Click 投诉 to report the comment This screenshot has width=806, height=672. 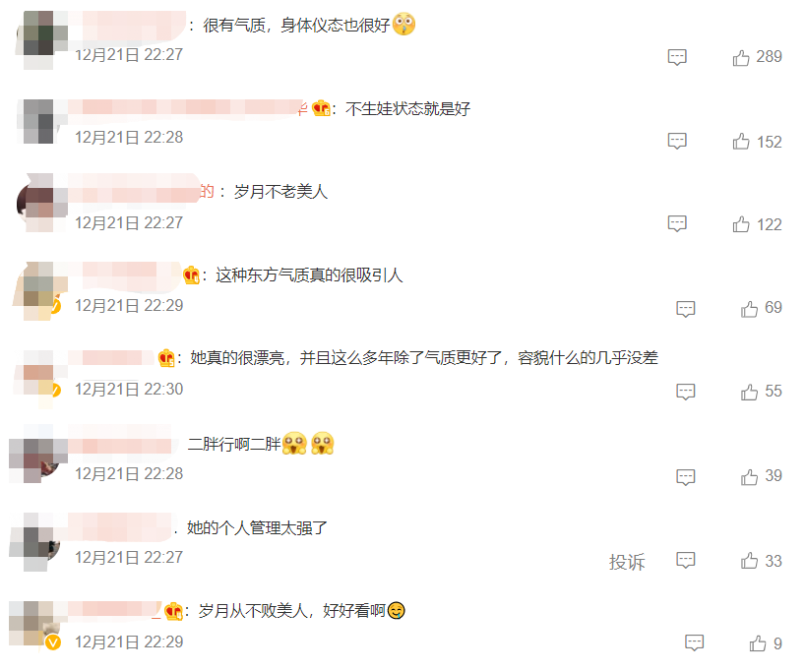(627, 562)
